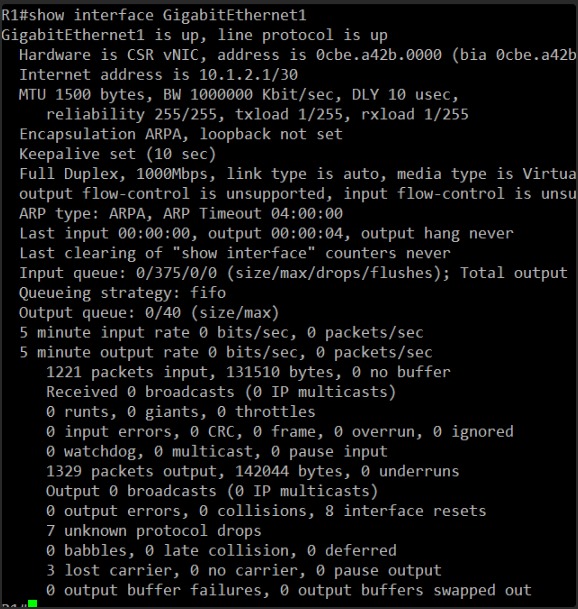This screenshot has height=609, width=578.
Task: Click the 'ARP Timeout 04:00:00' value
Action: tap(253, 213)
